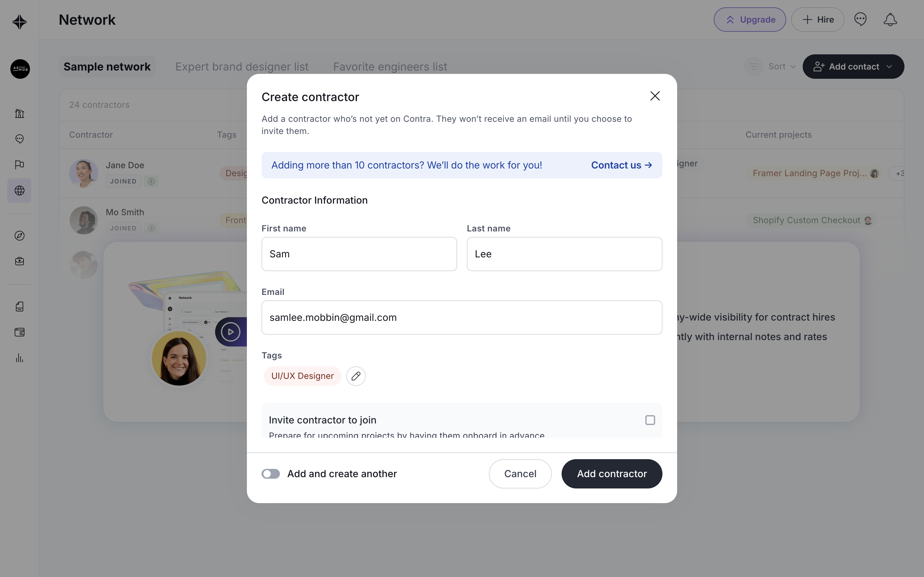
Task: Click the Cancel button
Action: point(520,474)
